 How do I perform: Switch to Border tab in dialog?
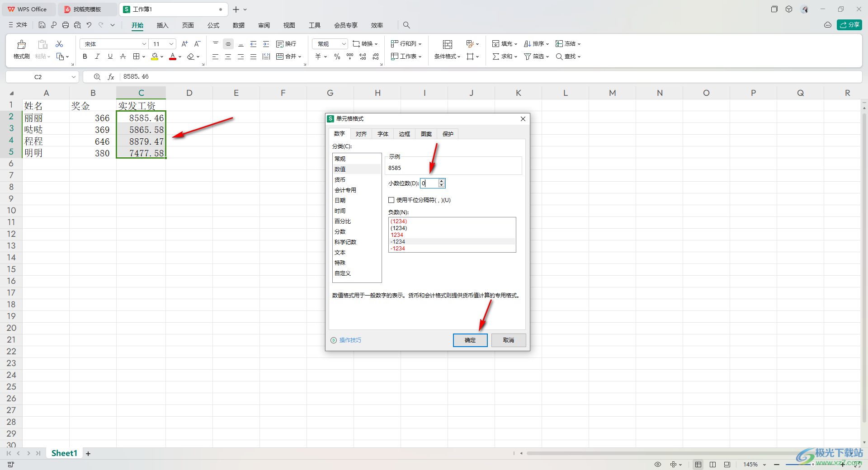(x=404, y=134)
